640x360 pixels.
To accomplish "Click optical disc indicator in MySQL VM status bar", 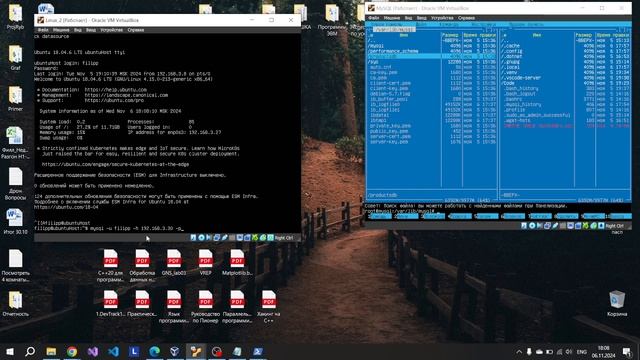I will point(532,225).
